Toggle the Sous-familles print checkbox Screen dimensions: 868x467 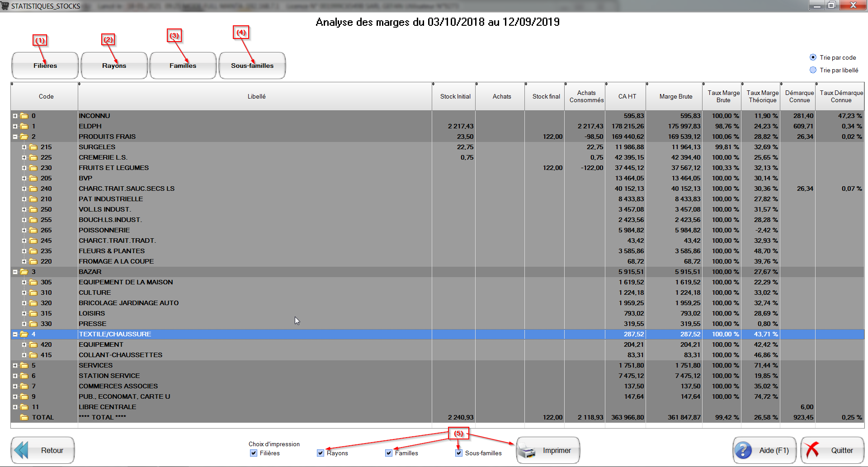[459, 453]
